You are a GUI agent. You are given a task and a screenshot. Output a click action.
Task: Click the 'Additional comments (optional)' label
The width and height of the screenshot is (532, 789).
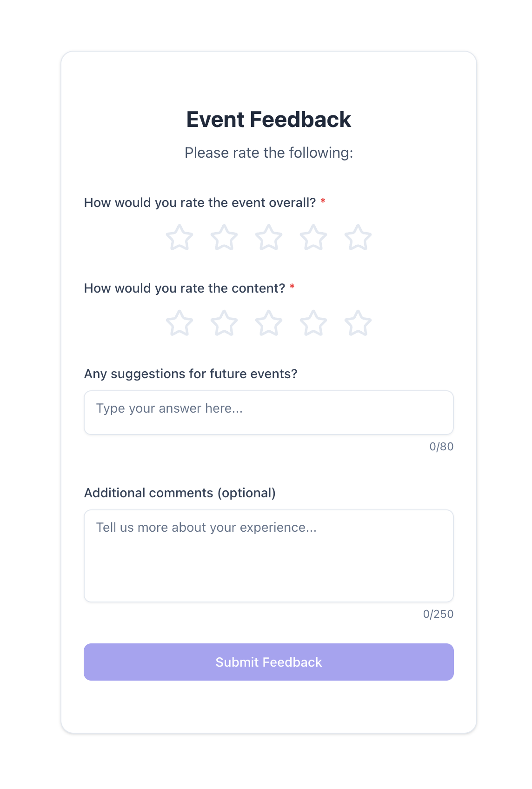[180, 493]
